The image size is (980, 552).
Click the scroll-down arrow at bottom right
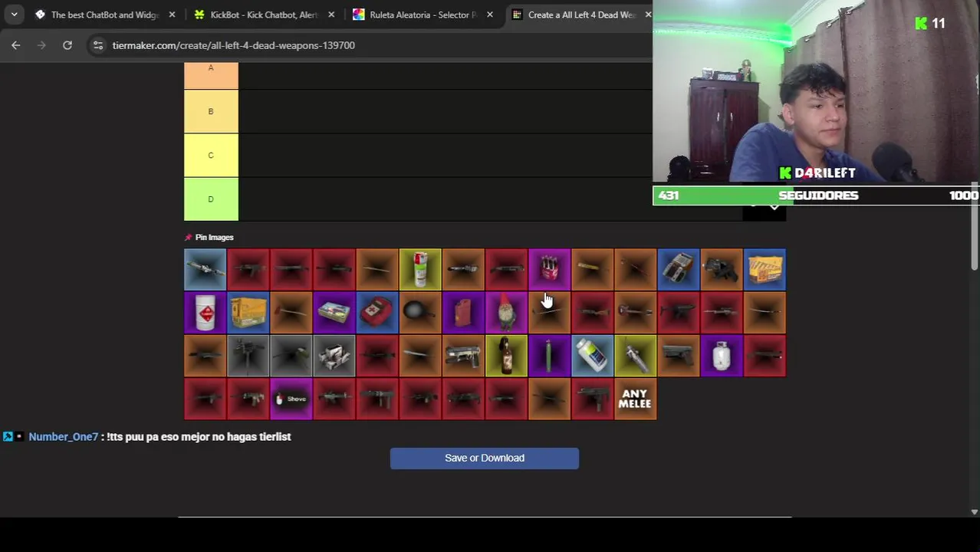pos(975,511)
